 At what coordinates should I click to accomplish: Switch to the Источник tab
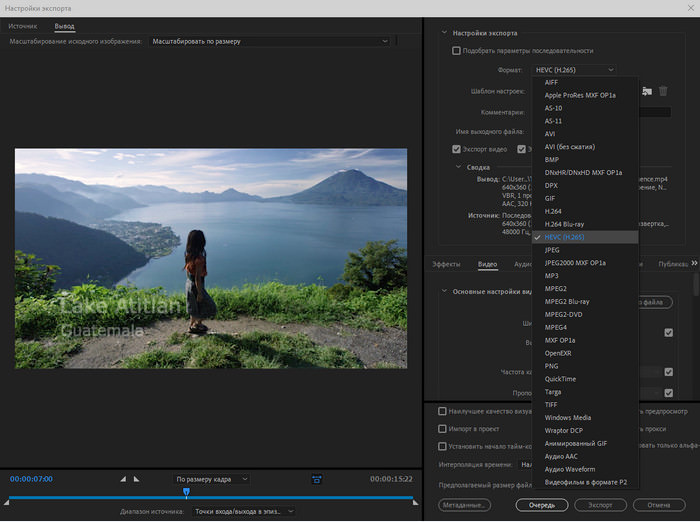(23, 26)
